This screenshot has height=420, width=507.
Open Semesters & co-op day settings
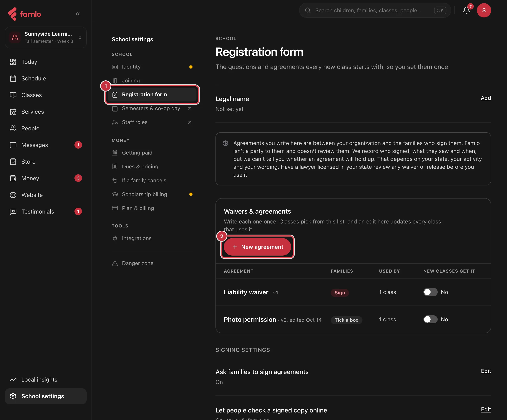click(152, 108)
